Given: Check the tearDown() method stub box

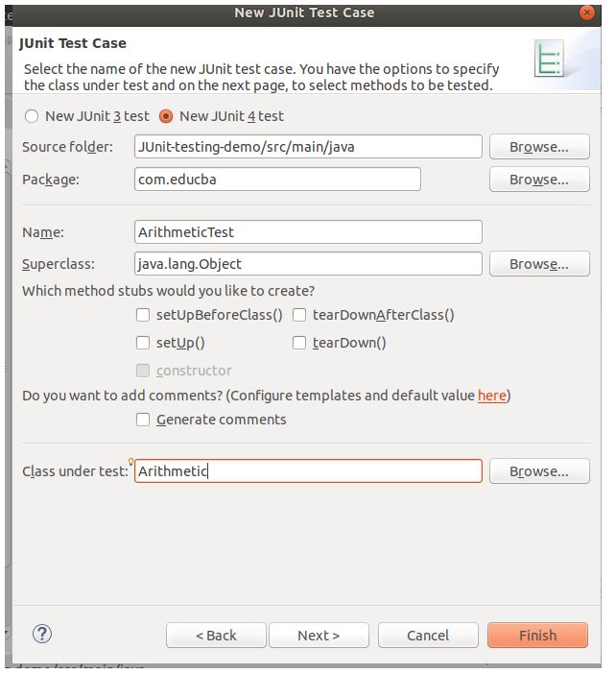Looking at the screenshot, I should point(299,343).
